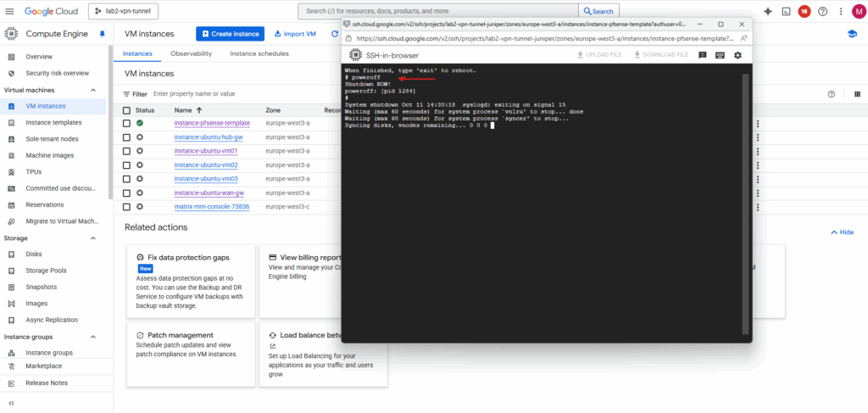Collapse the sidebar with bottom arrow
The width and height of the screenshot is (868, 413).
[x=11, y=403]
